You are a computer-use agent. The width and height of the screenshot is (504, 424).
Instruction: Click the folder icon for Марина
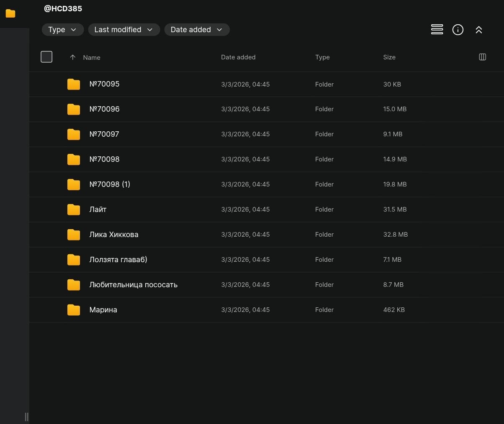[x=74, y=310]
